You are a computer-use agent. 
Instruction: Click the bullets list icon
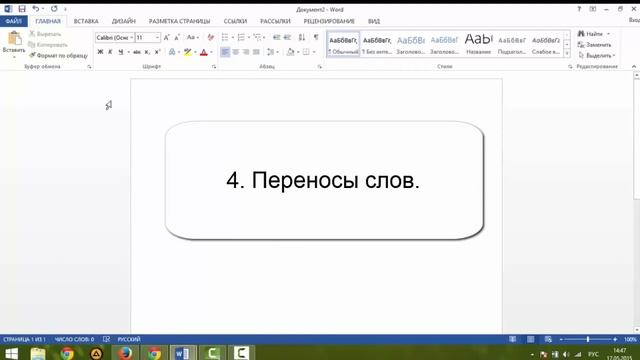point(225,38)
